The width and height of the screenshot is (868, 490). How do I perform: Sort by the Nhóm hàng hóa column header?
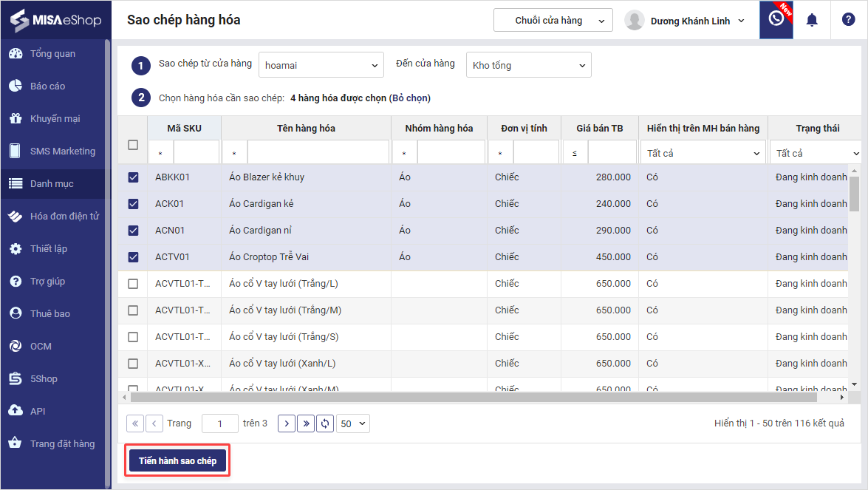[x=439, y=129]
